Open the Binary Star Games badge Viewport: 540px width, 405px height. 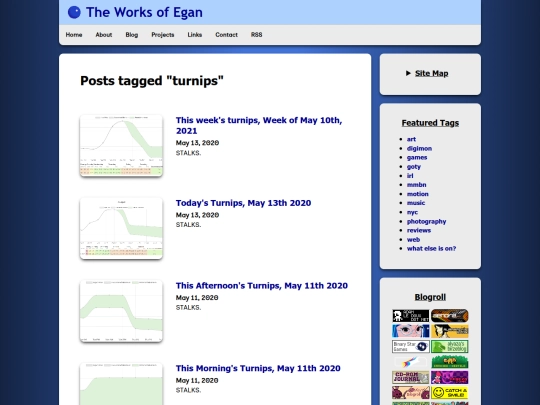click(411, 346)
